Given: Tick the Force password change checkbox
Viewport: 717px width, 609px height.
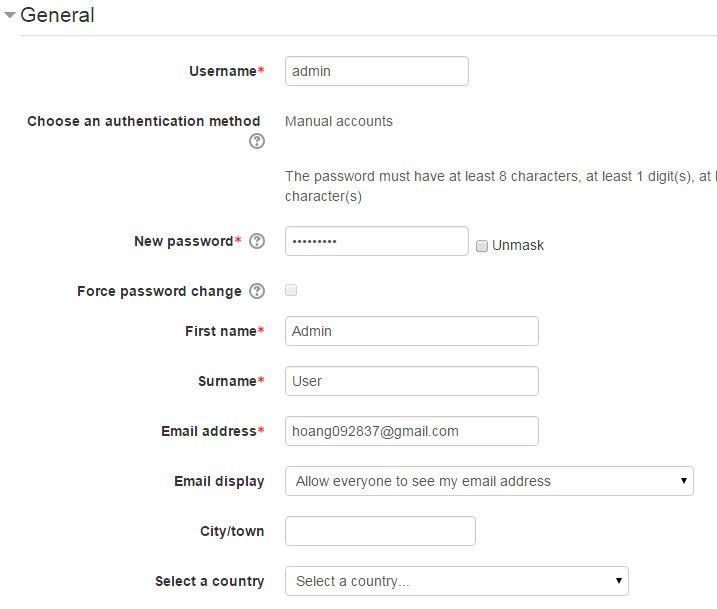Looking at the screenshot, I should [x=291, y=290].
